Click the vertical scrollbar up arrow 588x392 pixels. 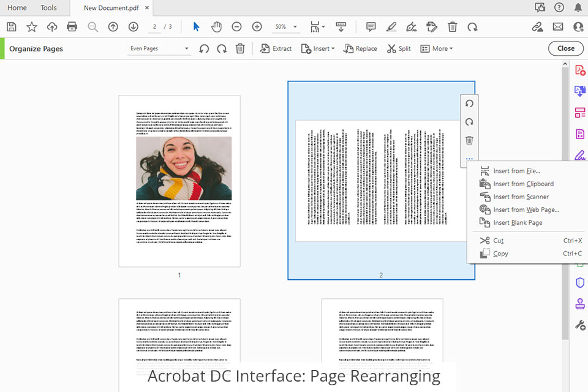click(x=565, y=64)
